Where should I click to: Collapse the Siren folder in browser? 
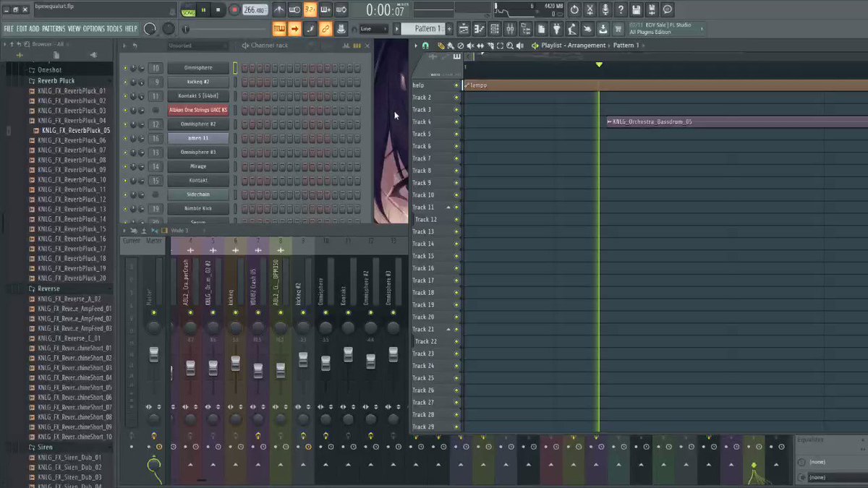45,448
